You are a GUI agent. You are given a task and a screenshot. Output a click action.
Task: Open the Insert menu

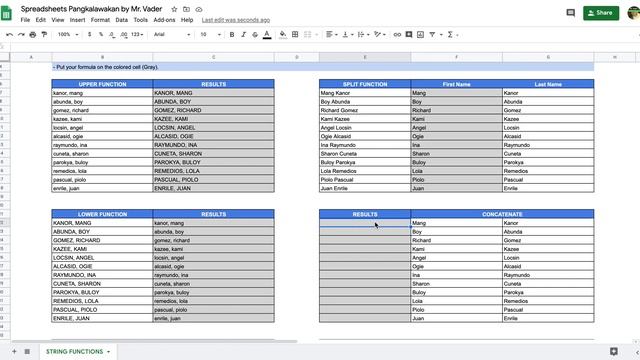(77, 20)
